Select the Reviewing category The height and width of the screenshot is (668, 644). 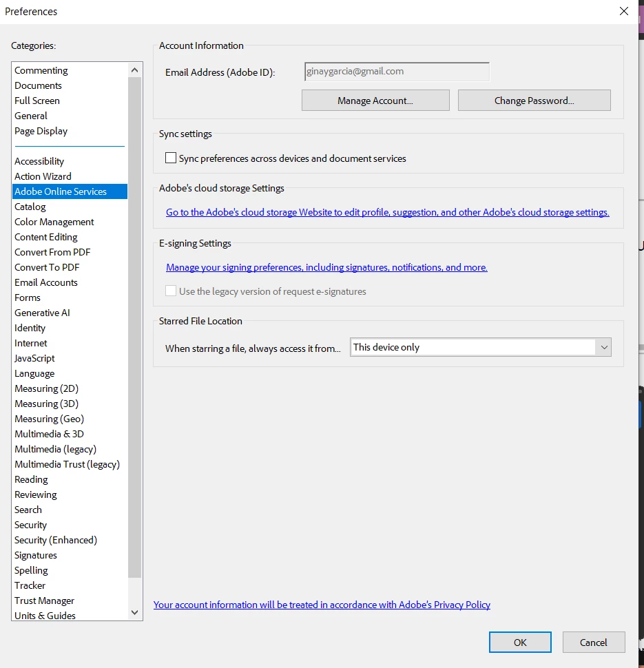pyautogui.click(x=70, y=494)
